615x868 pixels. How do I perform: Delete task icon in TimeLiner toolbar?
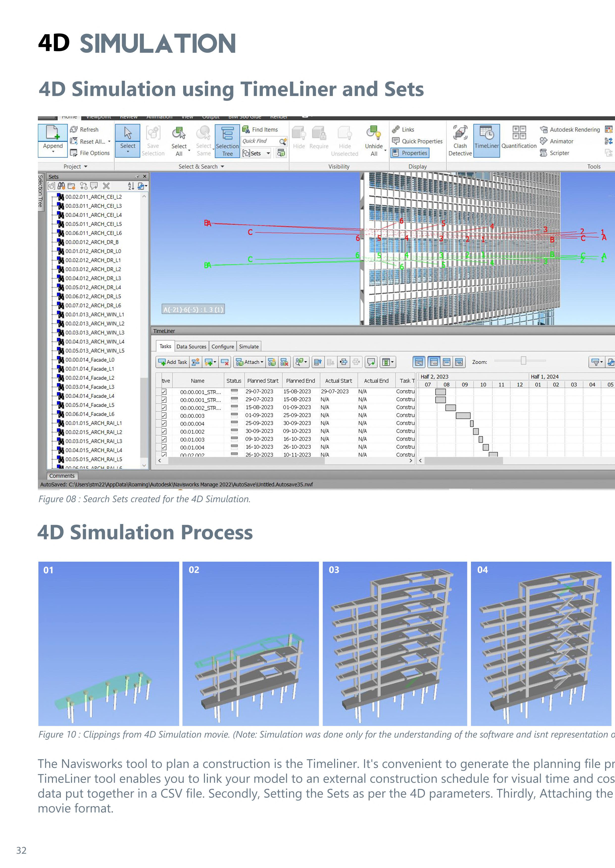[x=225, y=362]
